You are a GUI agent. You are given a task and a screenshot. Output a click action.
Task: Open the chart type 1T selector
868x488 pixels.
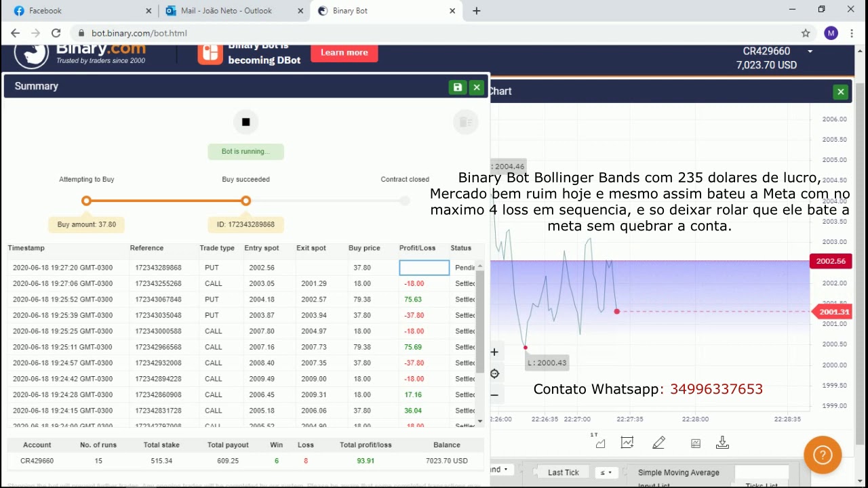coord(599,442)
